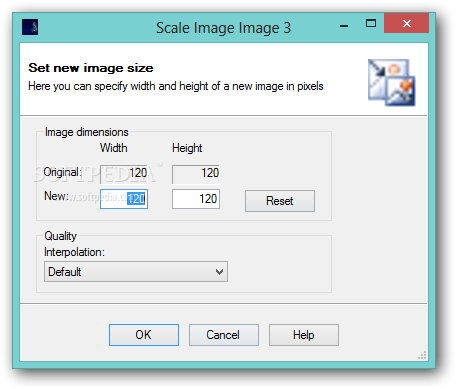The width and height of the screenshot is (456, 389).
Task: Click the scale image illustration icon
Action: pyautogui.click(x=391, y=82)
